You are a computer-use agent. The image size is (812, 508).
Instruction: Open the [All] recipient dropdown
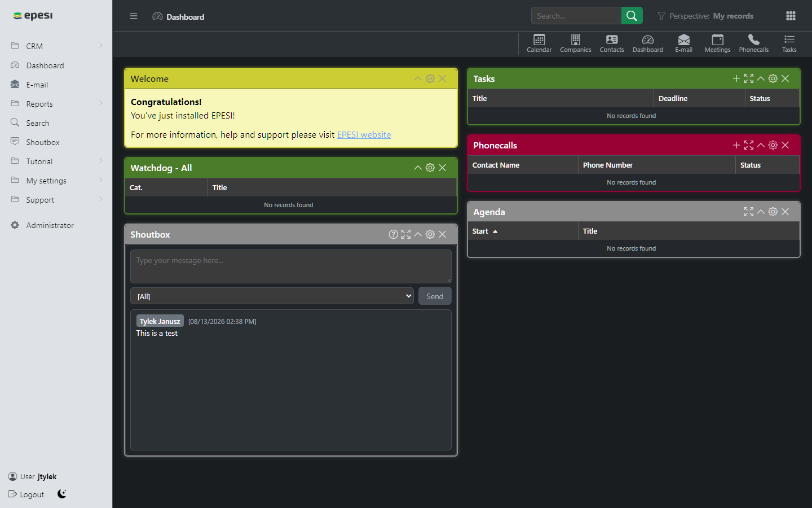[x=272, y=296]
